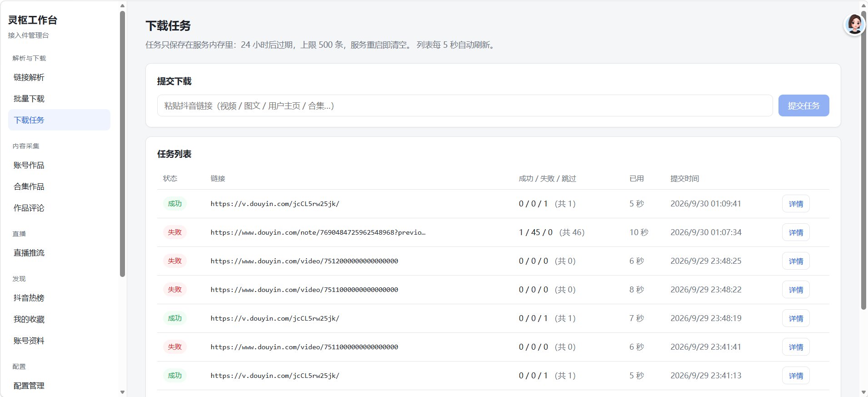The height and width of the screenshot is (397, 868).
Task: Click 失败 badge of the 01:07:34 task
Action: click(x=175, y=232)
